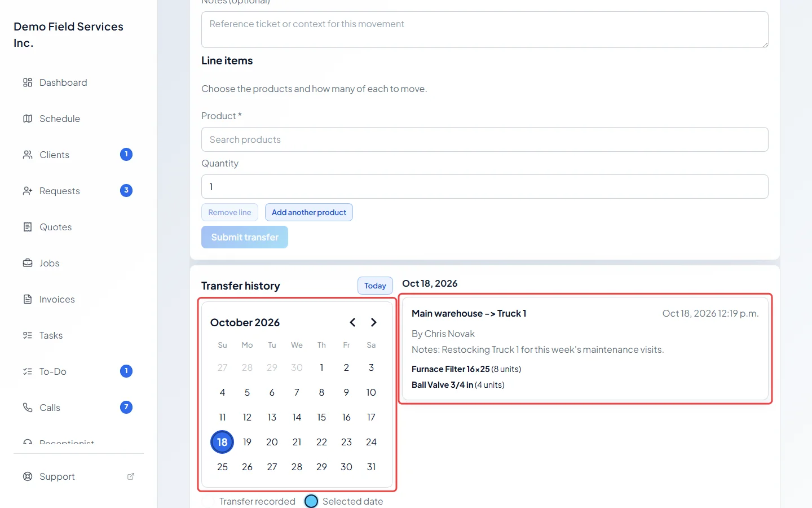Select the Clients people icon

tap(28, 155)
